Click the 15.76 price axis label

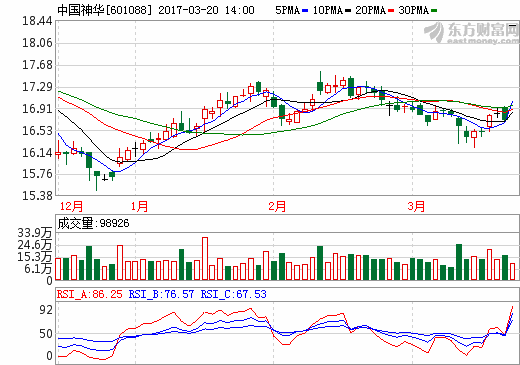(x=37, y=174)
